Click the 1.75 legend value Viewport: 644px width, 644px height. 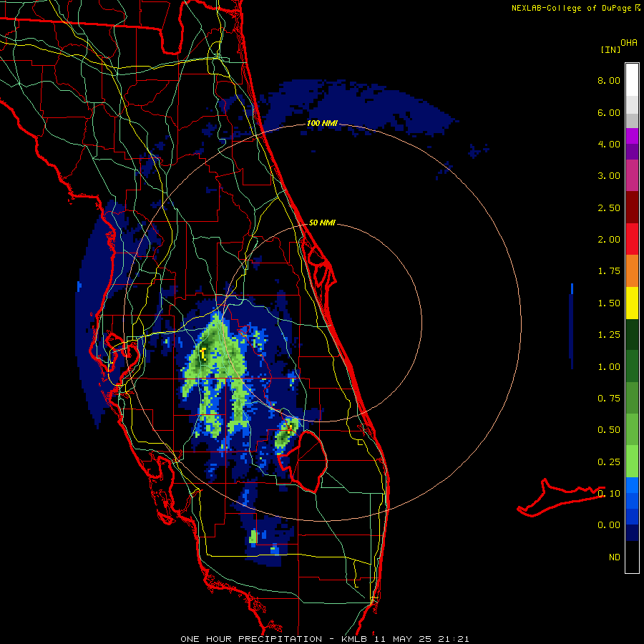609,271
